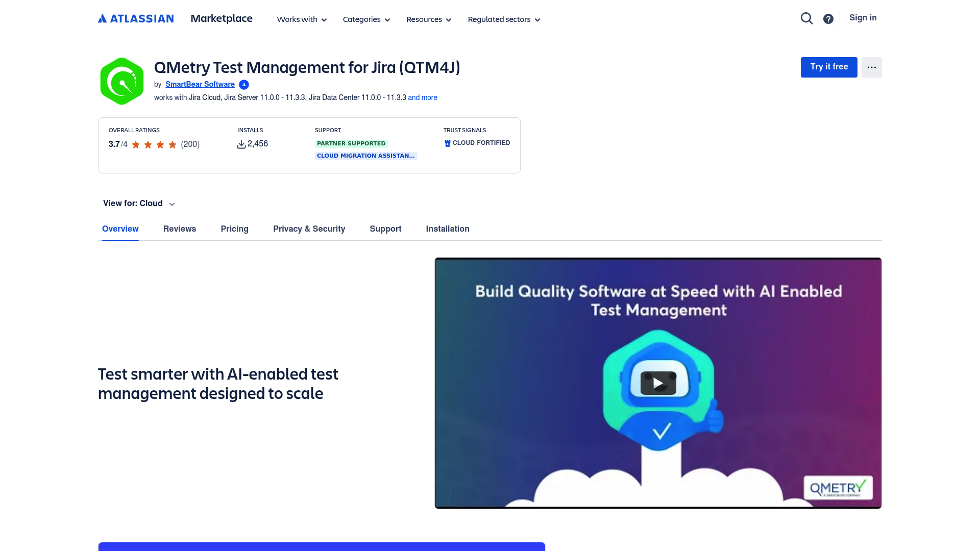This screenshot has height=551, width=980.
Task: Click the 'and more' compatibility link
Action: click(x=422, y=97)
